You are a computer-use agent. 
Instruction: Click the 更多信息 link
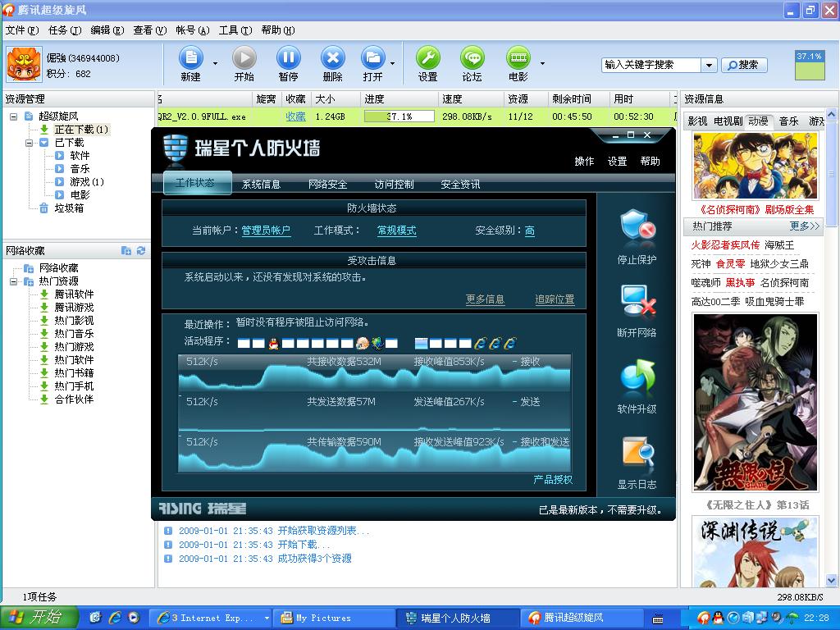point(486,299)
